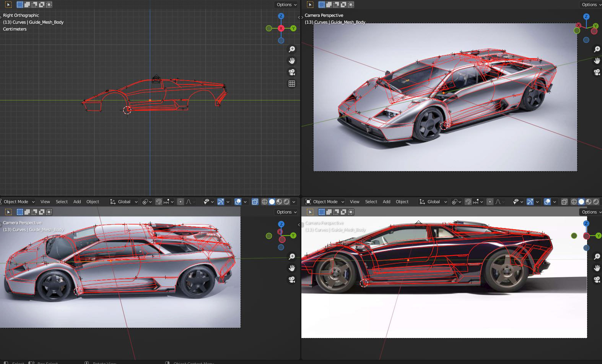Screen dimensions: 602x364
Task: Open Select menu in bottom-right viewport header
Action: pyautogui.click(x=371, y=202)
